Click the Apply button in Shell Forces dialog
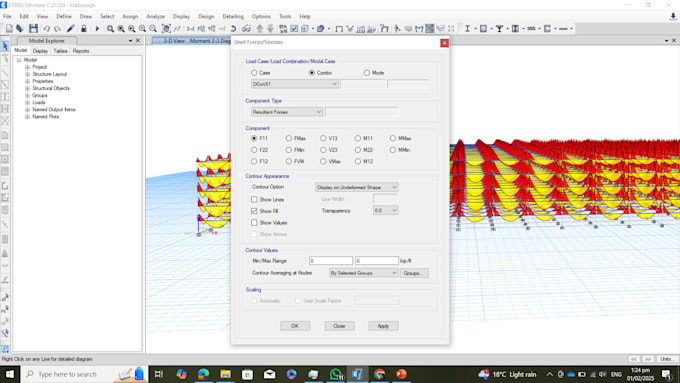Viewport: 680px width, 383px height. pyautogui.click(x=383, y=326)
